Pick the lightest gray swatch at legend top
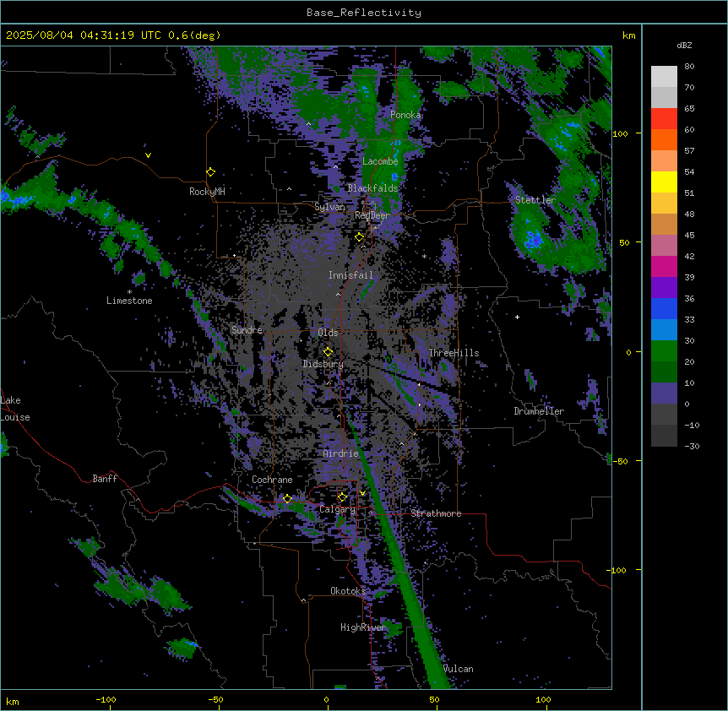This screenshot has height=711, width=728. click(664, 76)
